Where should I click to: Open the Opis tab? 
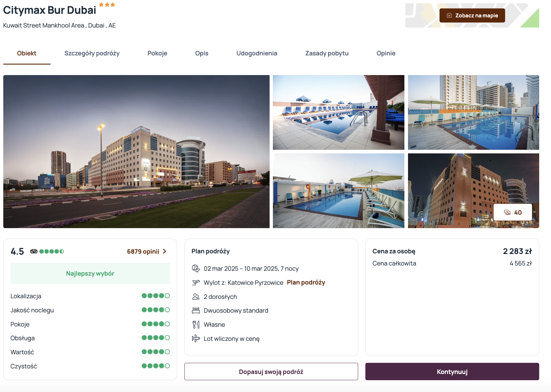pyautogui.click(x=202, y=53)
